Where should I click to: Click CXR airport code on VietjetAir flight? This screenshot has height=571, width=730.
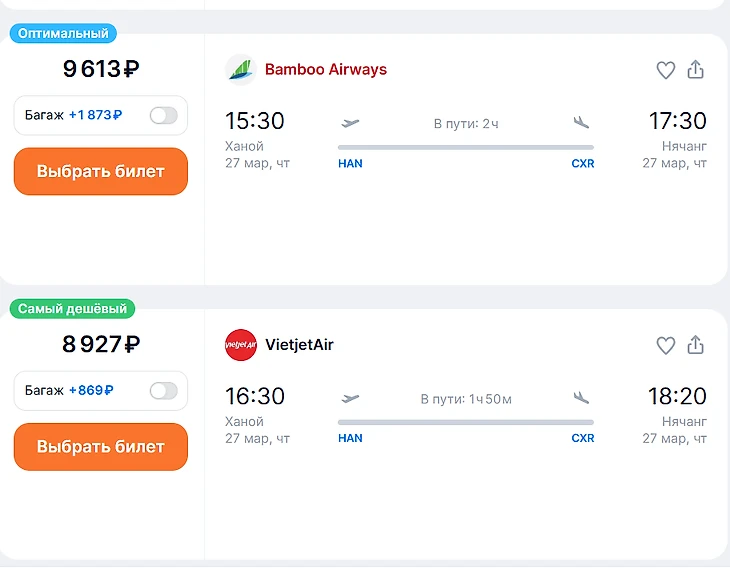tap(583, 438)
